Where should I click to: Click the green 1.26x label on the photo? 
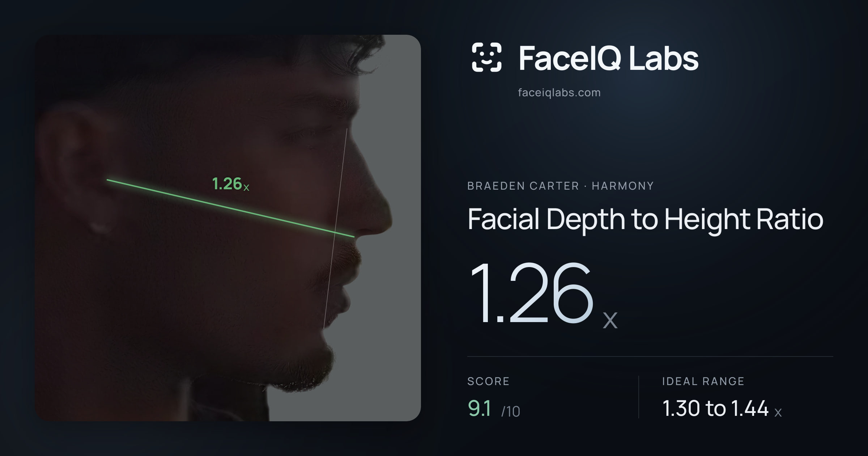pos(231,184)
